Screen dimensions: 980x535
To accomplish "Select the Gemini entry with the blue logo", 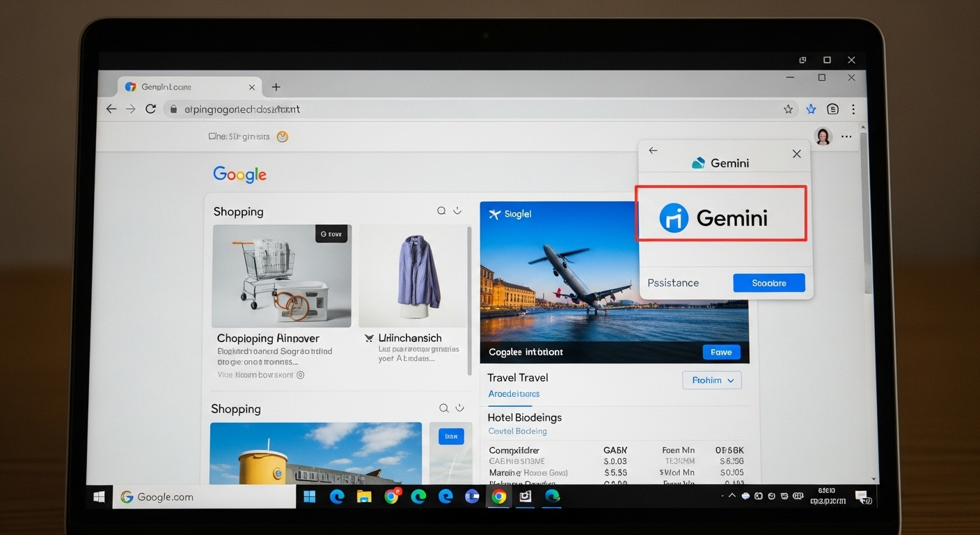I will (x=721, y=213).
